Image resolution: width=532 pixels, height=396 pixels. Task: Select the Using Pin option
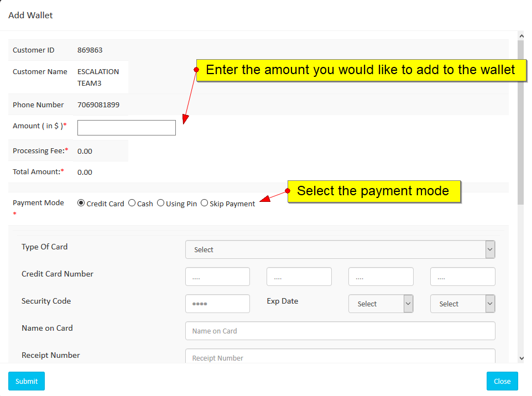160,203
